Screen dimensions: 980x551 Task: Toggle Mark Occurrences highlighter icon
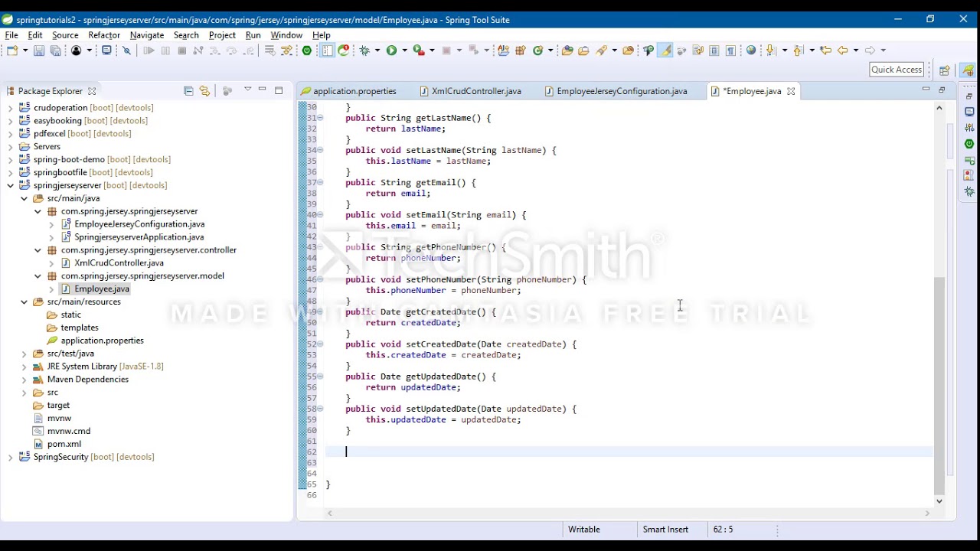click(665, 51)
